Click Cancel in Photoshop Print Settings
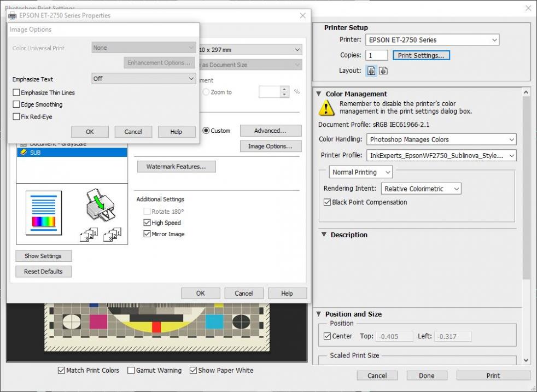 point(377,376)
